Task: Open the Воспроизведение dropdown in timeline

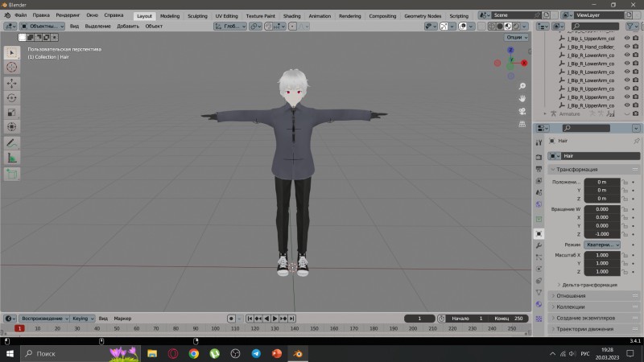Action: [x=44, y=319]
